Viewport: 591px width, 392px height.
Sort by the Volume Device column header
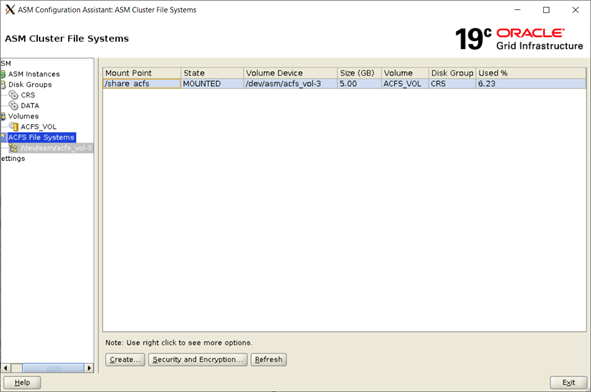coord(291,73)
